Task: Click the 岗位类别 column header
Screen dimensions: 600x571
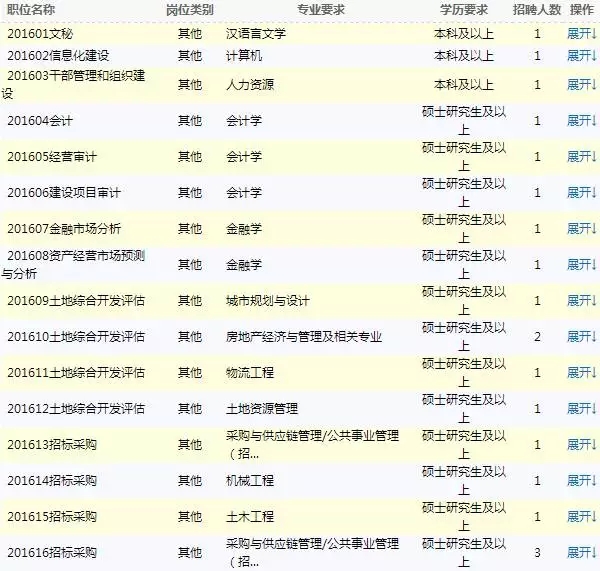Action: [x=189, y=9]
